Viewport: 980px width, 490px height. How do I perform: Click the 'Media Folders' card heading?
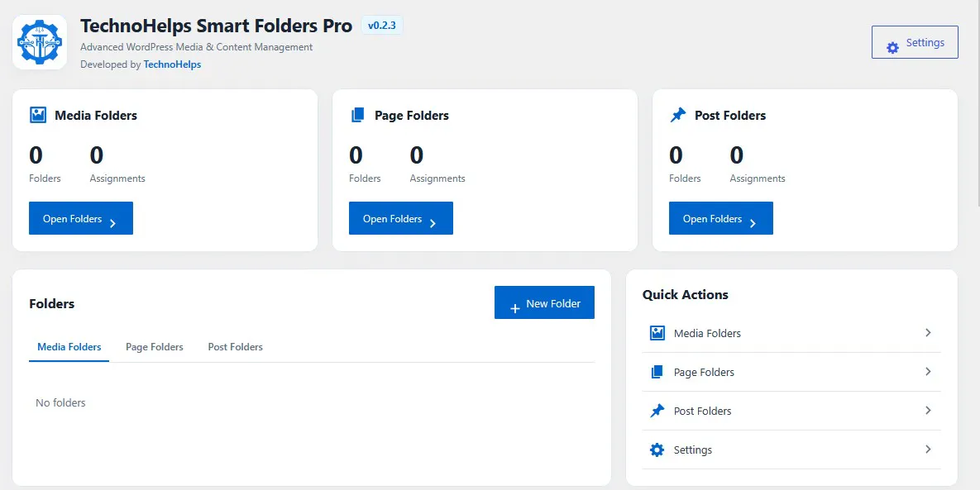[96, 116]
